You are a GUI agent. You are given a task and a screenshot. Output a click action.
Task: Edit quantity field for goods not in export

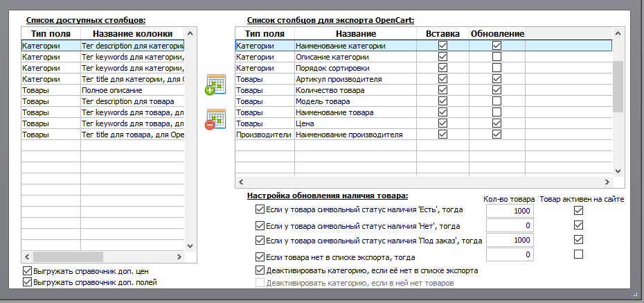point(510,254)
